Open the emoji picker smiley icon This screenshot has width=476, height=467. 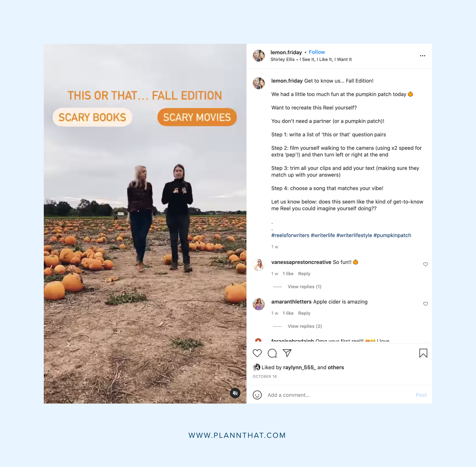coord(257,395)
